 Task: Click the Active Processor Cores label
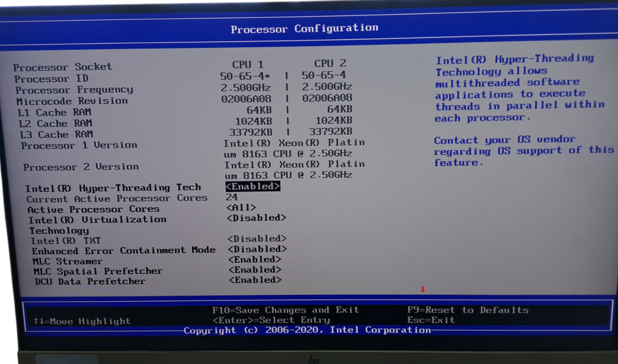tap(93, 210)
